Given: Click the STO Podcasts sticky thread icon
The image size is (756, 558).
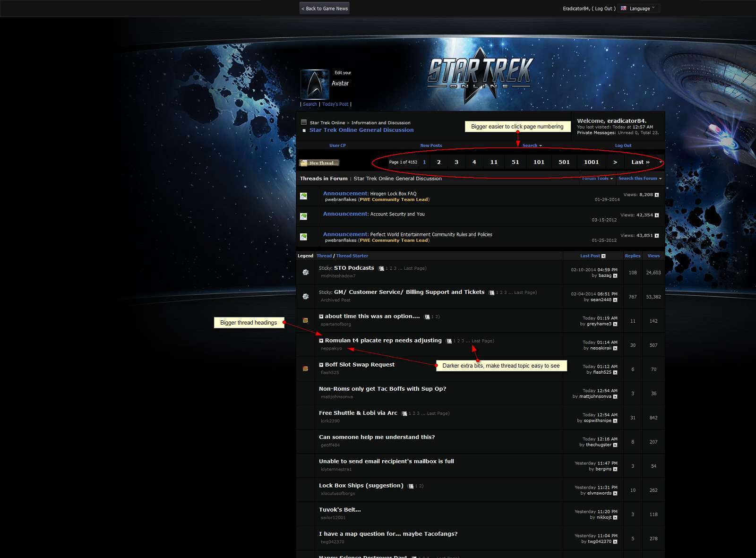Looking at the screenshot, I should tap(305, 272).
